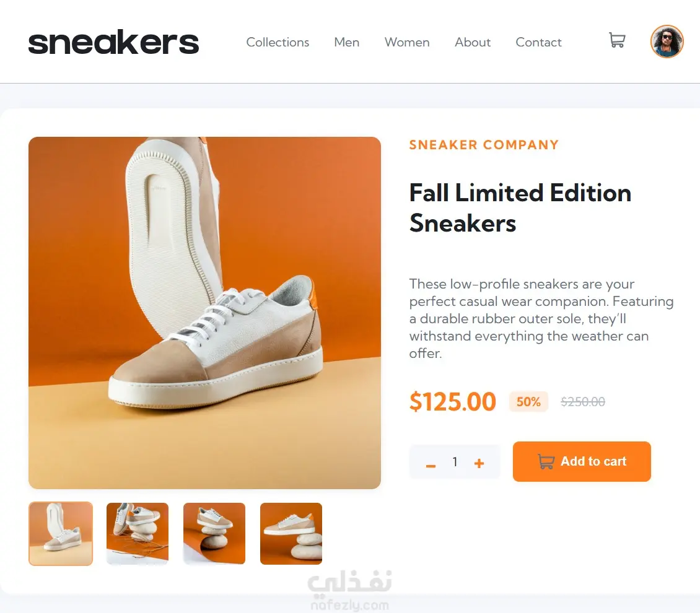Click the user profile avatar
Screen dimensions: 700x613
tap(667, 41)
